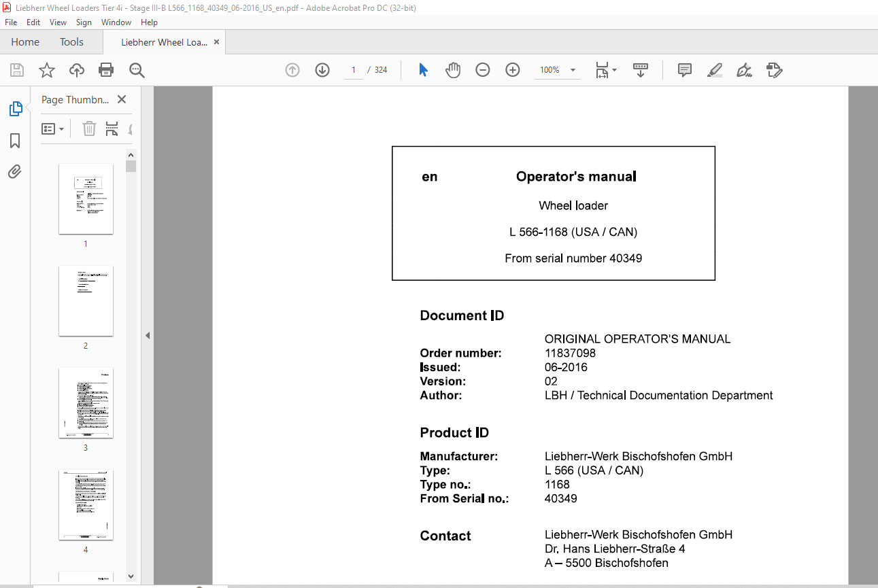This screenshot has height=588, width=878.
Task: Click order number value 11837098
Action: click(x=570, y=353)
